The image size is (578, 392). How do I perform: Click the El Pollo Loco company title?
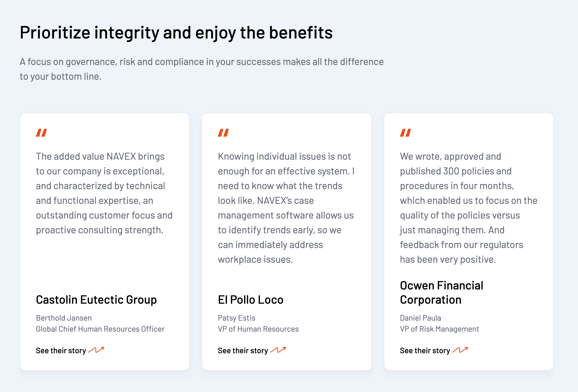[x=250, y=300]
